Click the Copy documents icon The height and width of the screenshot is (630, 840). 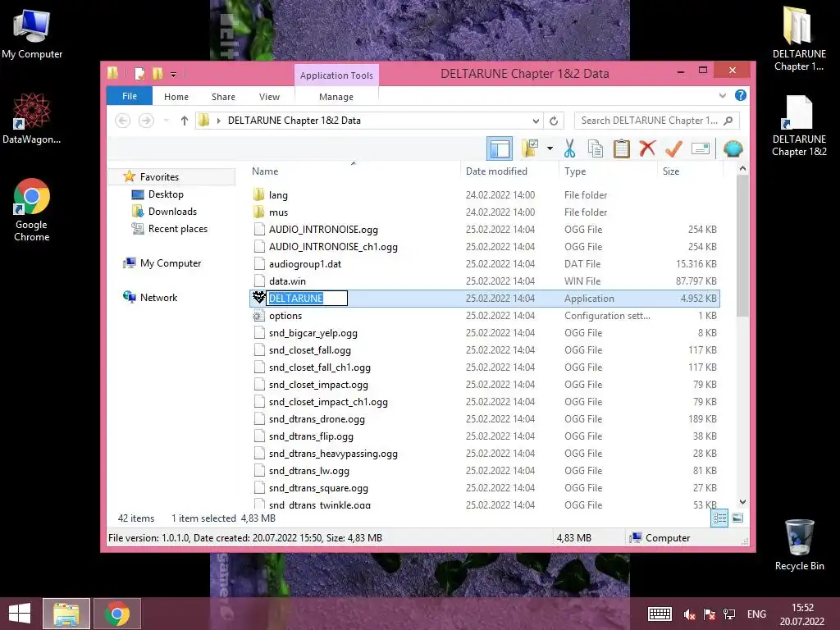point(596,149)
